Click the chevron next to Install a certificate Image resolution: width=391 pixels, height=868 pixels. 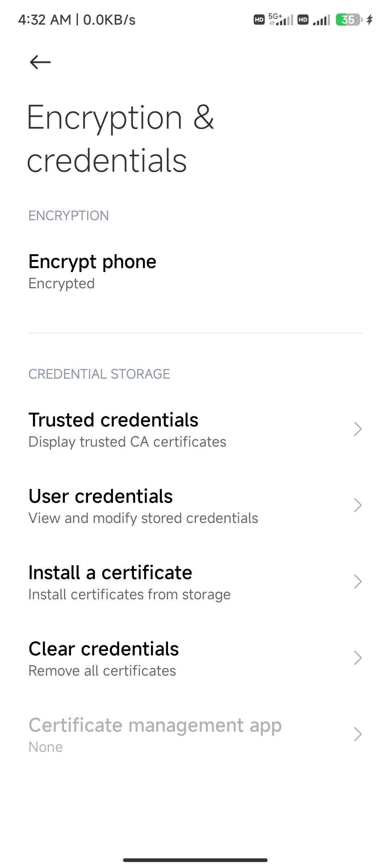point(358,582)
